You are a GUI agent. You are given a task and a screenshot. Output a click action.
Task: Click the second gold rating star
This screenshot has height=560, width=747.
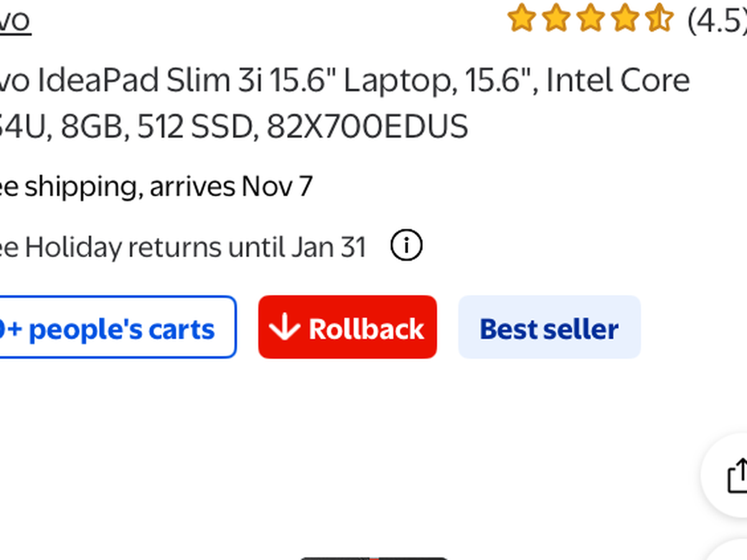click(x=556, y=19)
